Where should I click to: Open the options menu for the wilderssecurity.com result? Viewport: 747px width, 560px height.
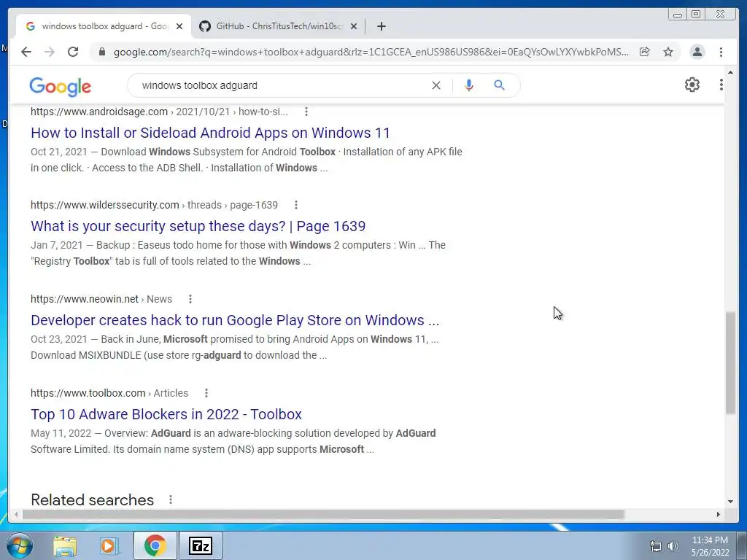point(296,205)
